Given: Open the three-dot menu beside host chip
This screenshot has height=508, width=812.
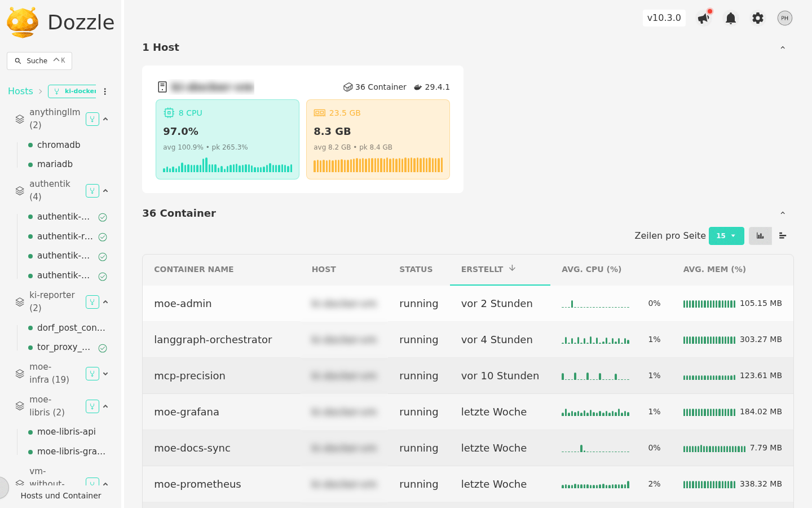Looking at the screenshot, I should 105,91.
